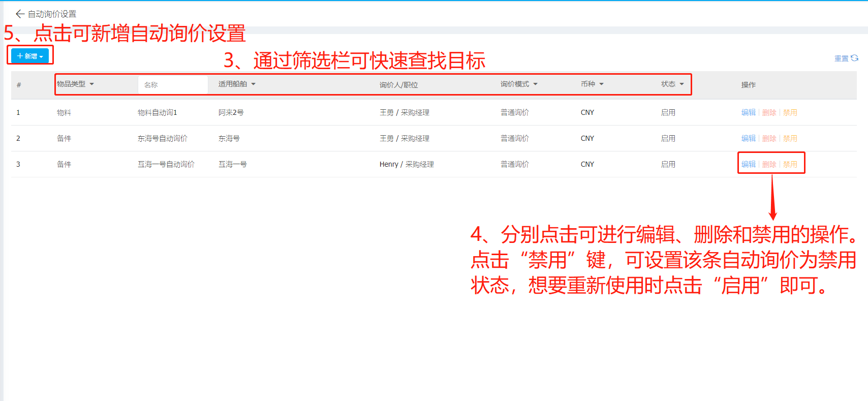Click 删除 for 物料自动询1 row

pyautogui.click(x=769, y=112)
